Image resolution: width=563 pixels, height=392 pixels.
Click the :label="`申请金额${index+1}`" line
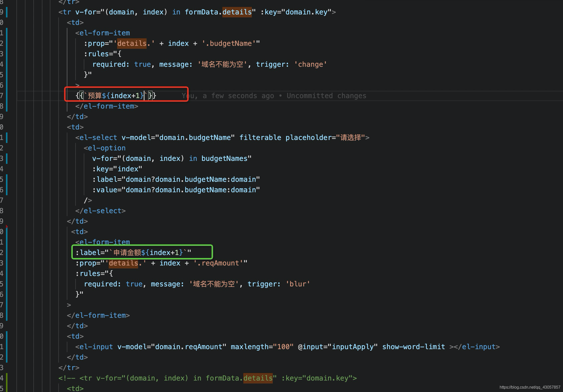(x=133, y=253)
